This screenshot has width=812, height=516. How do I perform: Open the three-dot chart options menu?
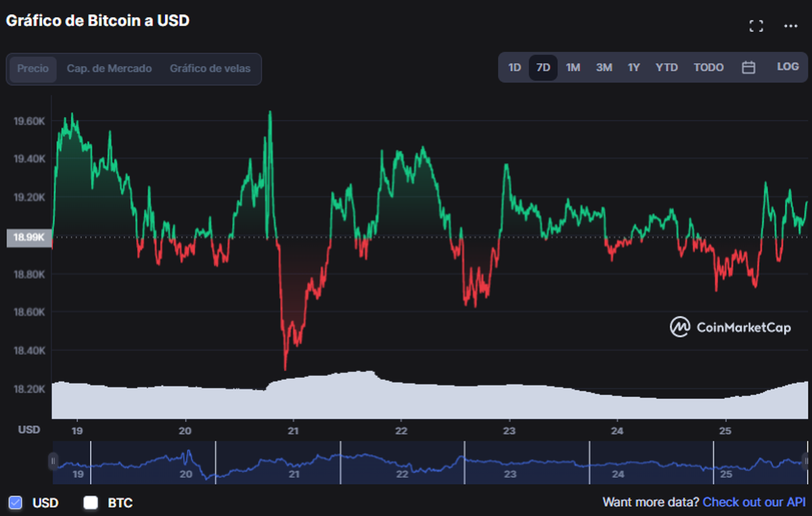pos(788,26)
